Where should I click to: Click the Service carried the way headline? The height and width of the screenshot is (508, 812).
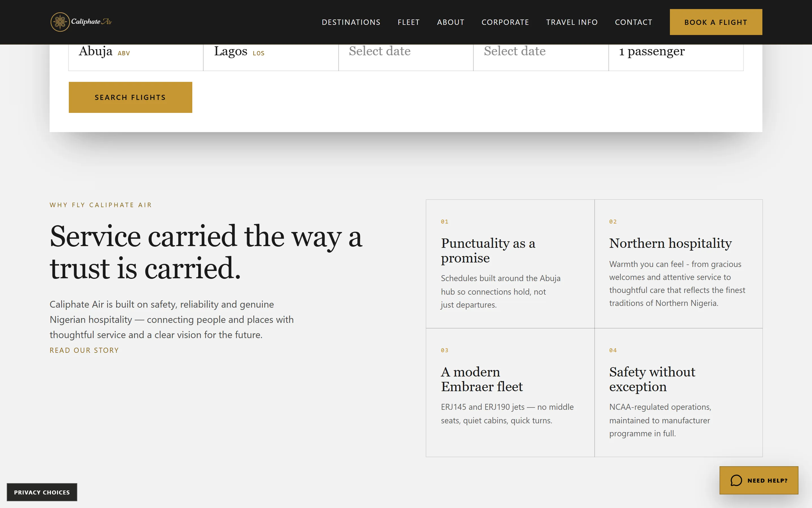[x=206, y=253]
